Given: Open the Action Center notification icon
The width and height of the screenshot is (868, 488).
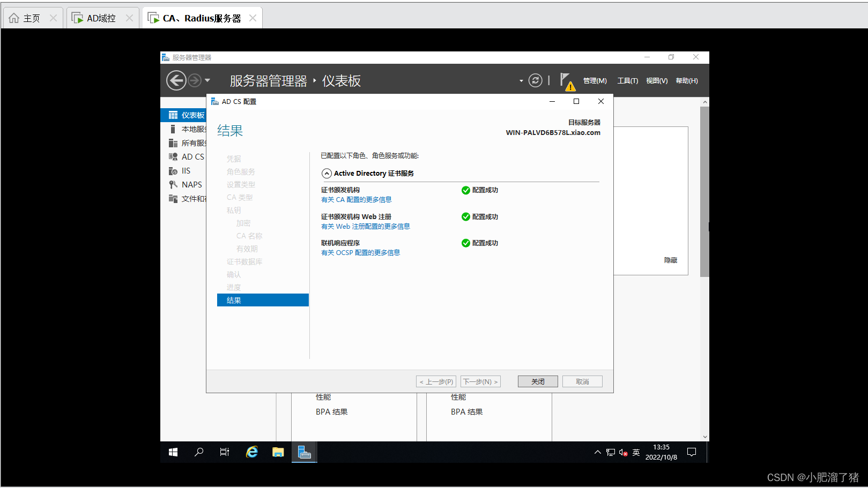Looking at the screenshot, I should [692, 452].
